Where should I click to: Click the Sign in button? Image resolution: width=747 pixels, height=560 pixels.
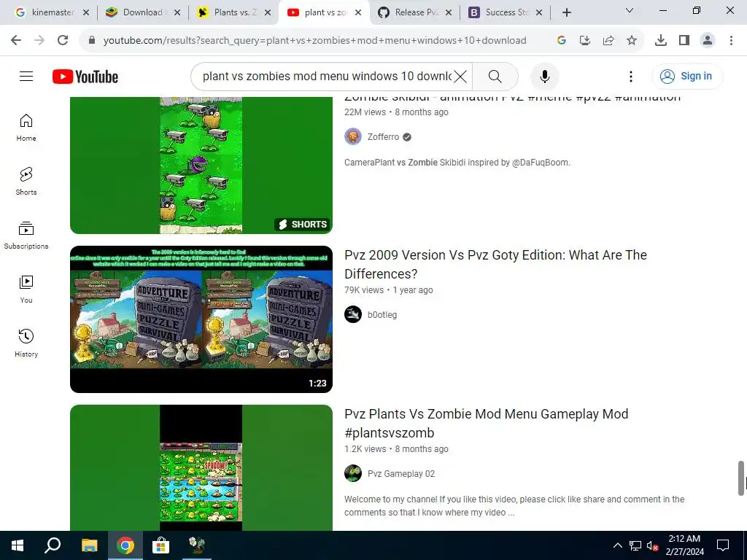click(687, 76)
